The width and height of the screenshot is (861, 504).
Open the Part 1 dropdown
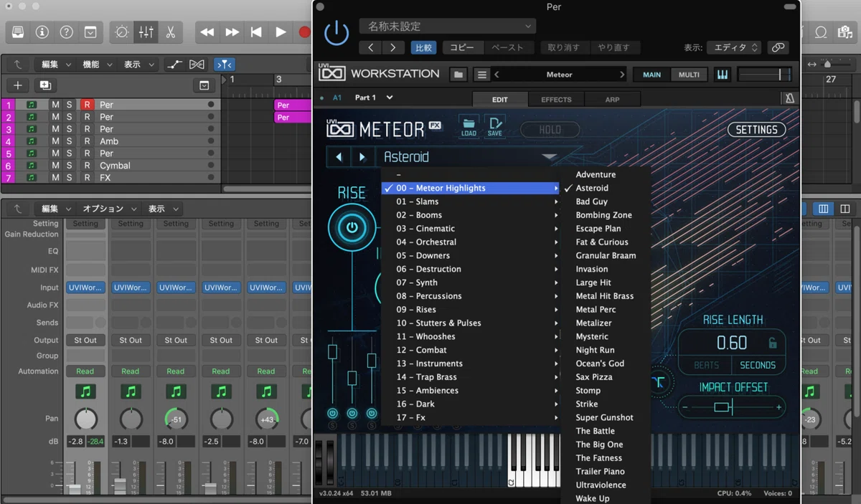374,98
